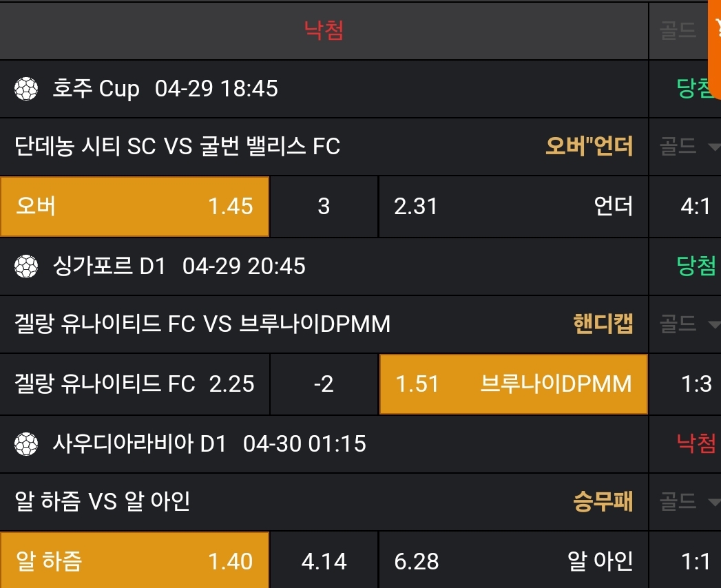
Task: Click the 승무패 bet type label
Action: click(x=603, y=501)
